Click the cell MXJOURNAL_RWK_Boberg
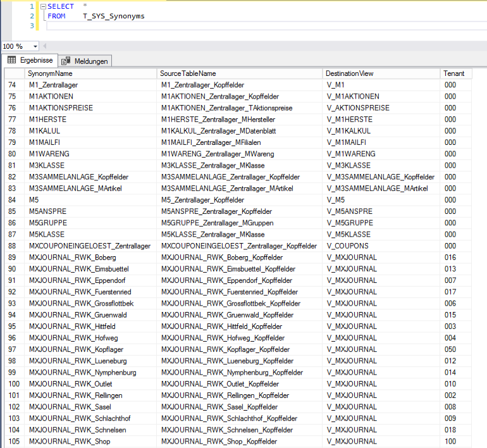Viewport: 487px width, 448px height. click(x=90, y=258)
